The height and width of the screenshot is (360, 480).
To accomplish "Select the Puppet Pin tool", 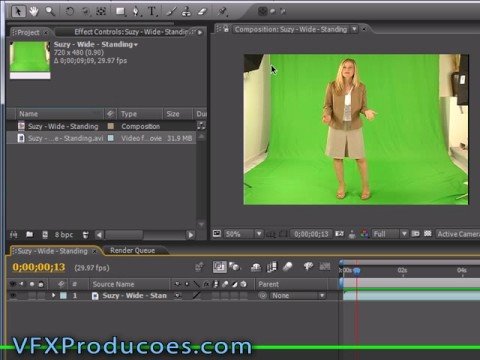I will pos(222,12).
